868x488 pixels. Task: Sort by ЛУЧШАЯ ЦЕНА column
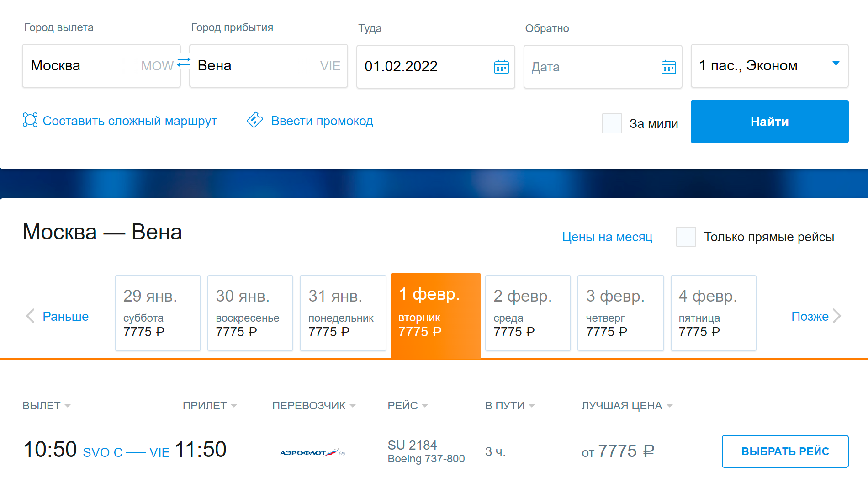627,406
